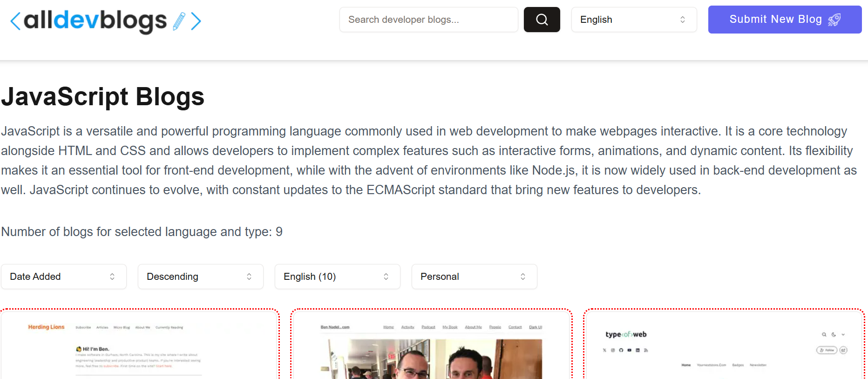Screen dimensions: 868x379
Task: Click the JavaScript Blogs heading
Action: point(103,97)
